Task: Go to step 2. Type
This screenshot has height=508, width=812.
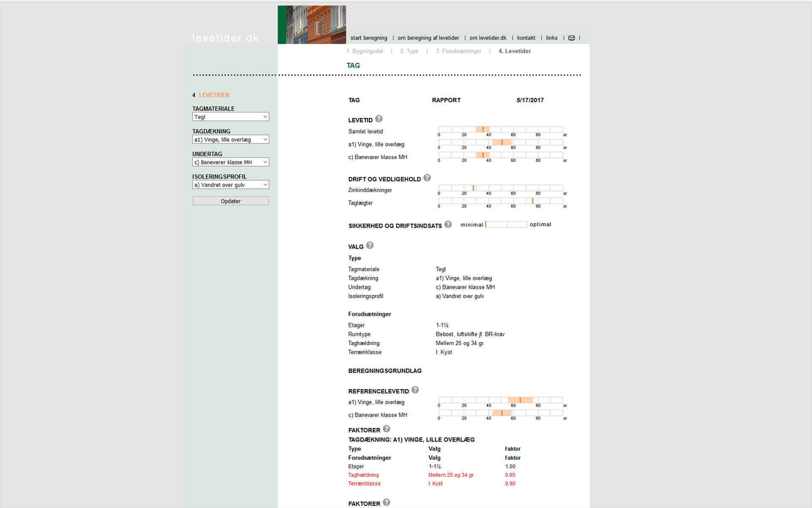Action: pyautogui.click(x=409, y=51)
